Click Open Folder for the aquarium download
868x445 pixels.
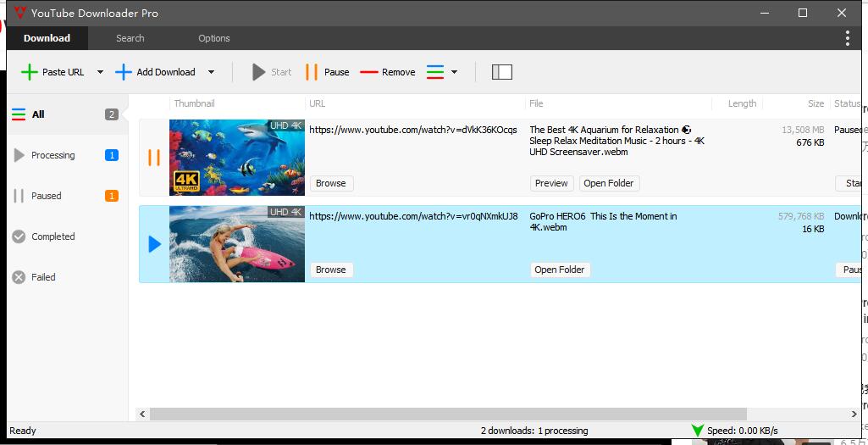tap(610, 183)
